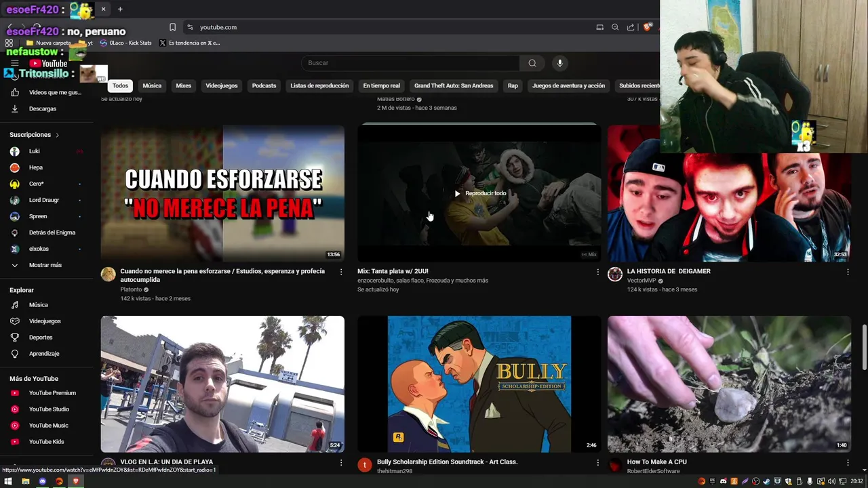Screen dimensions: 868x488
Task: Open the YouTube guide hamburger menu
Action: point(14,63)
